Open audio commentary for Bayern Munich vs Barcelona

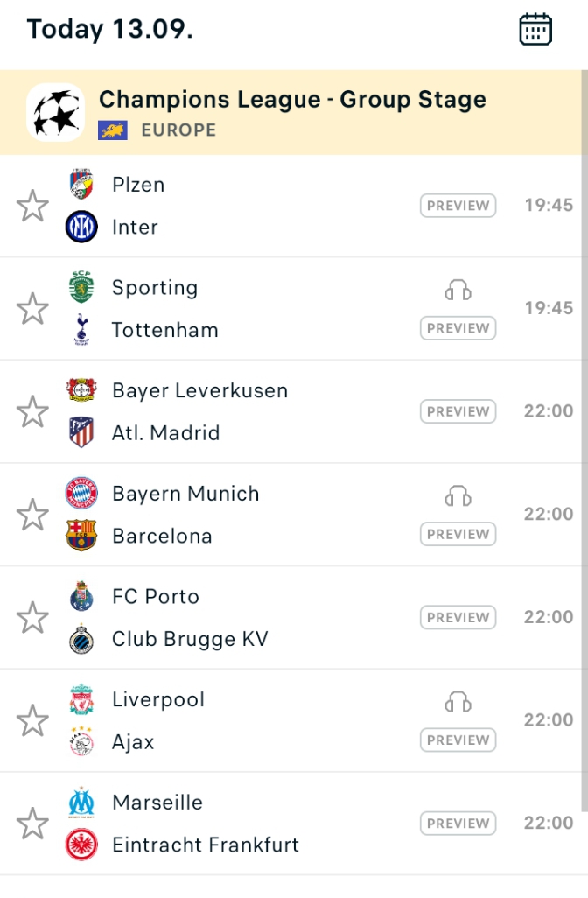click(458, 496)
